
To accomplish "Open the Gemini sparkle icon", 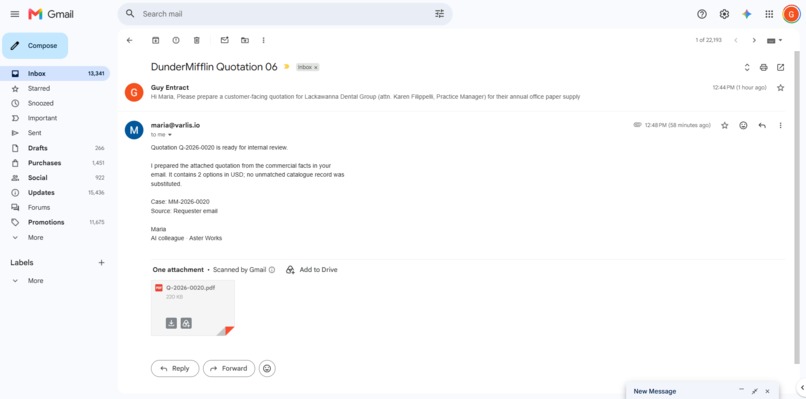I will pyautogui.click(x=747, y=14).
